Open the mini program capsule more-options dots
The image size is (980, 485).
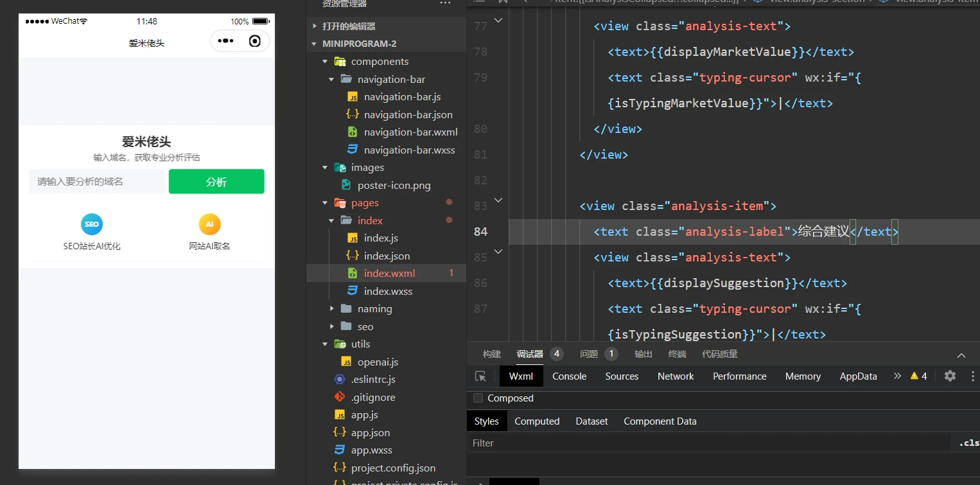click(225, 41)
